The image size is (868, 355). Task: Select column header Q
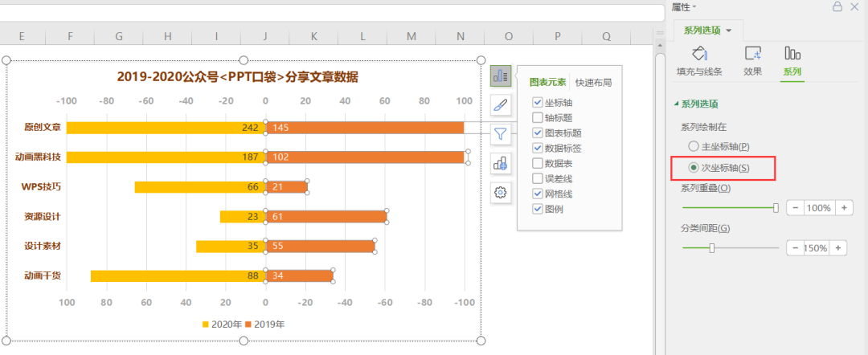[606, 36]
